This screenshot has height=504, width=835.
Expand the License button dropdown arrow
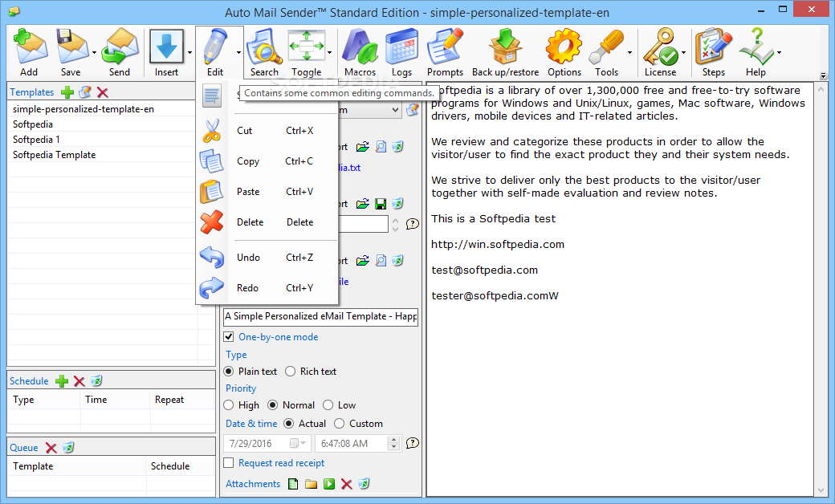coord(683,52)
